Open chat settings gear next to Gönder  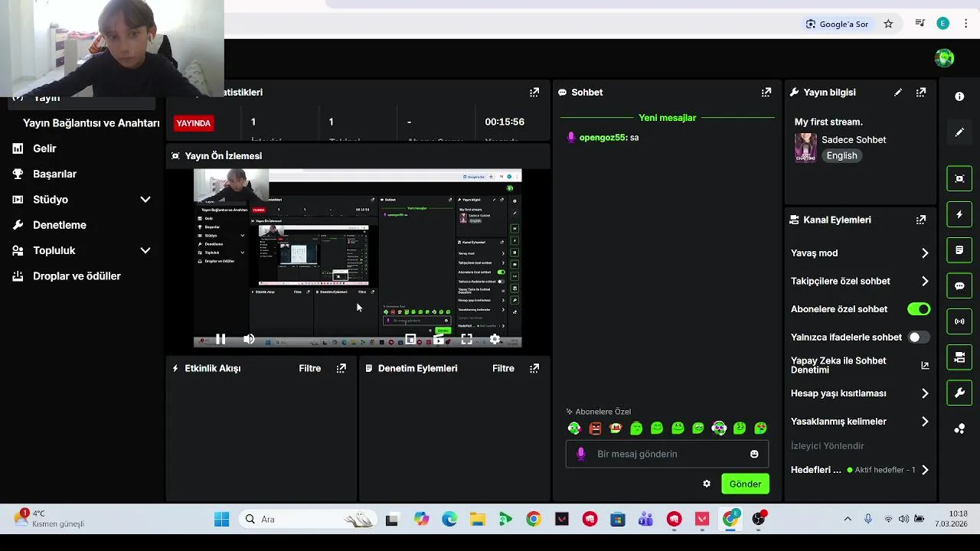click(707, 484)
